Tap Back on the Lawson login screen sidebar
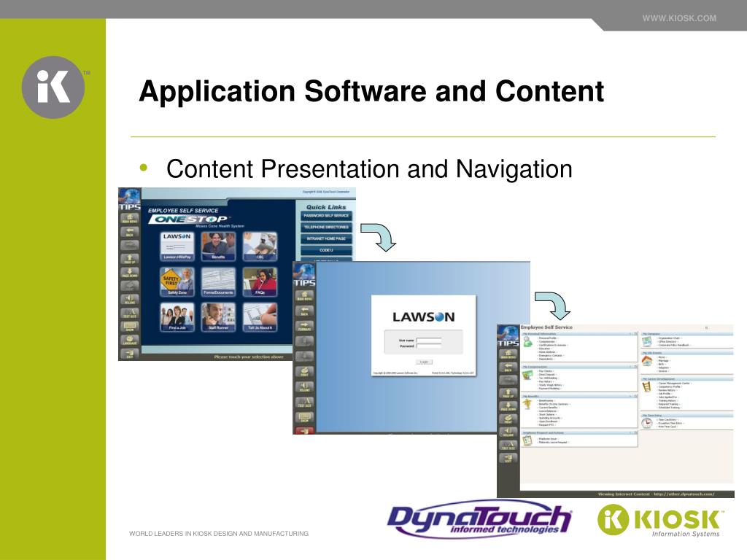Viewport: 747px width, 560px height. 304,311
